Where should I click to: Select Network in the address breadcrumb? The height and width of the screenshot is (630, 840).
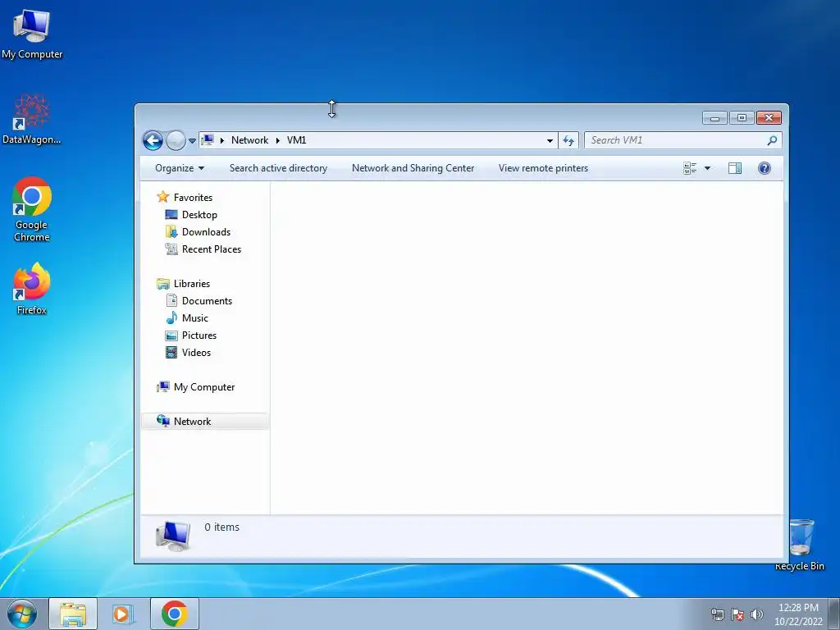249,140
